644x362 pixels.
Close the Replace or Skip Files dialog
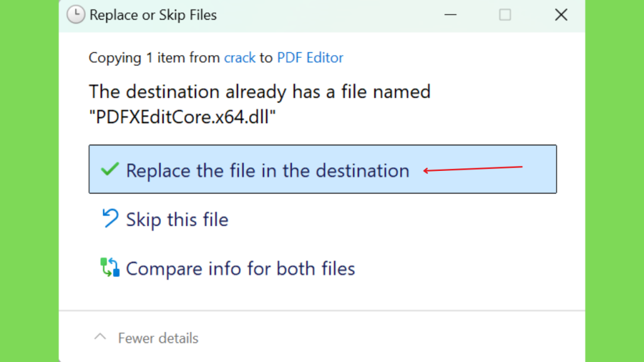561,15
